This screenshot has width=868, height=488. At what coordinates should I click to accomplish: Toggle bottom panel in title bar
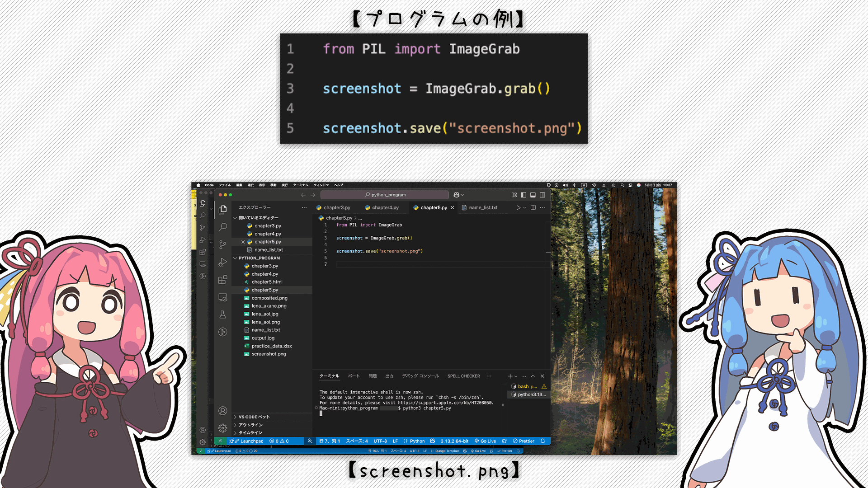pyautogui.click(x=533, y=195)
